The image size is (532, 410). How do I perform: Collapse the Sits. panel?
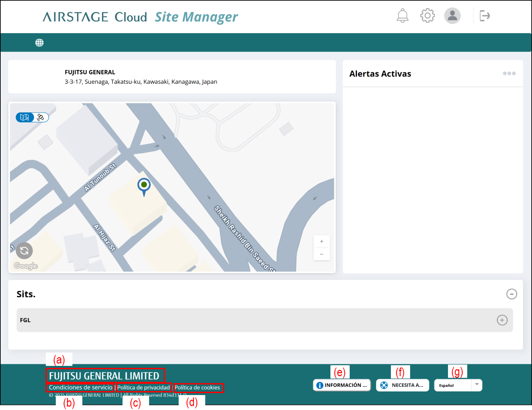click(x=511, y=294)
